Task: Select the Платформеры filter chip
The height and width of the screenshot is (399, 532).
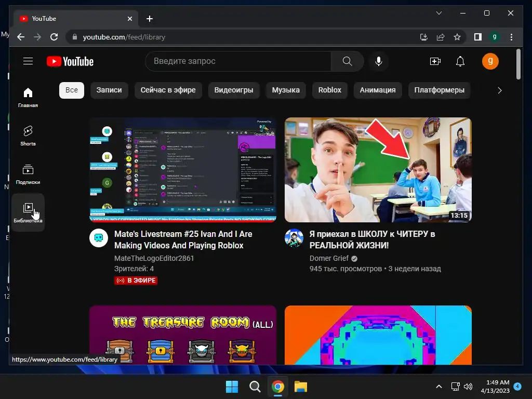Action: click(x=439, y=90)
